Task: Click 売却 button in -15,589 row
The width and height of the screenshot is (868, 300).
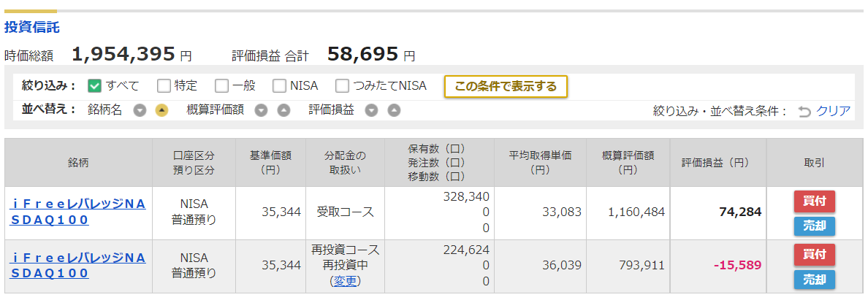Action: [815, 280]
